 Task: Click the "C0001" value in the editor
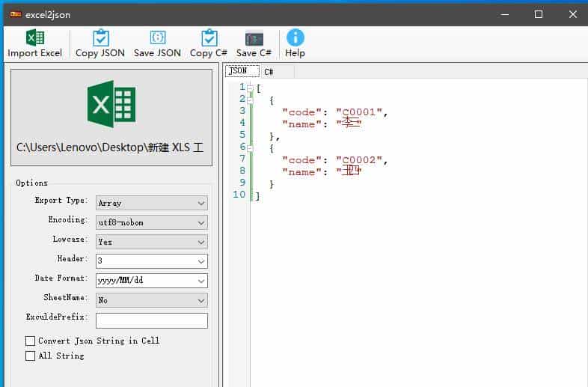tap(359, 112)
